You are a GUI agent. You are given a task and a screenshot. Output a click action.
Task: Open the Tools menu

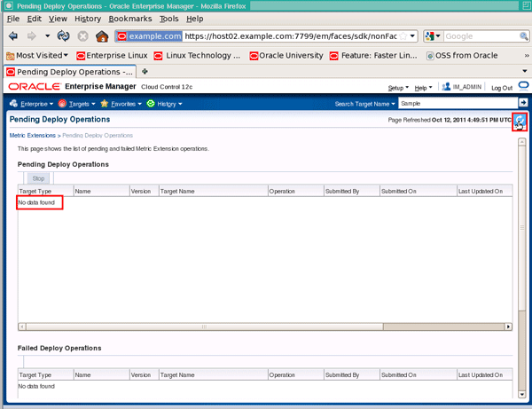[169, 19]
